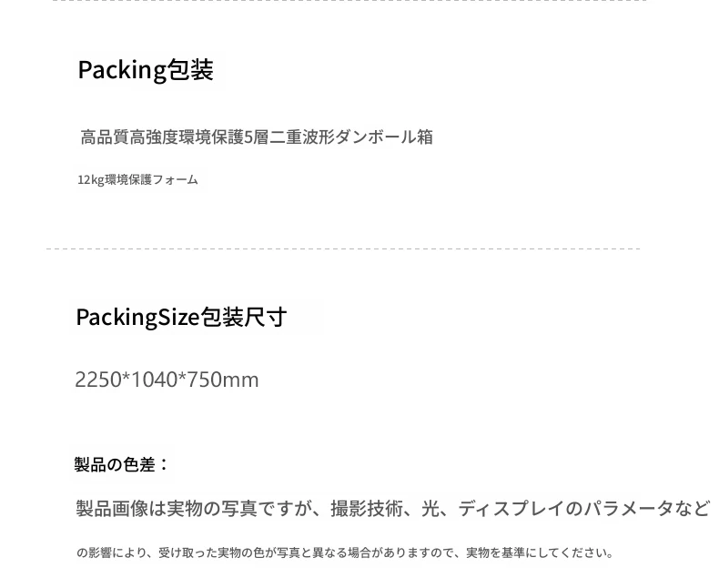Click the dashed divider above PackingSize
The image size is (719, 588).
(343, 248)
